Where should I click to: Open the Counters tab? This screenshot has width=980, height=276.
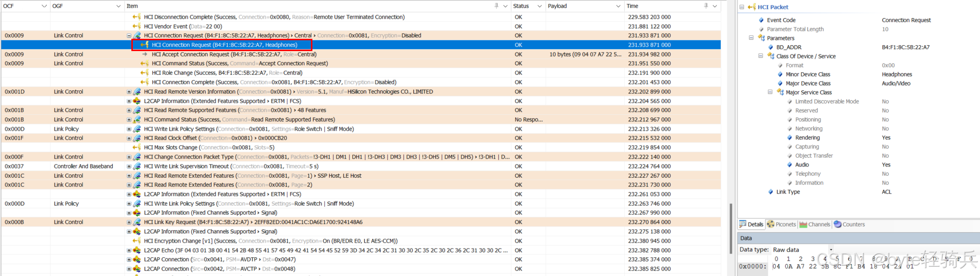coord(849,224)
